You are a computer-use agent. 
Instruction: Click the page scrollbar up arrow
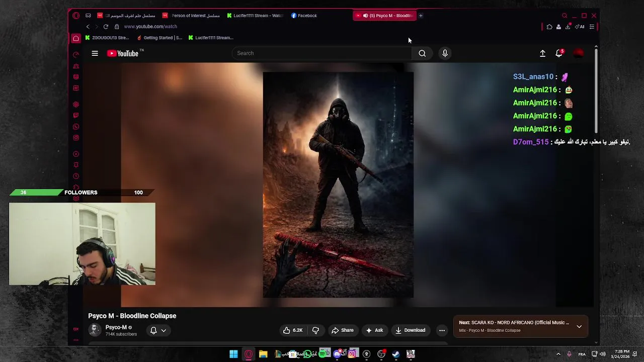596,47
